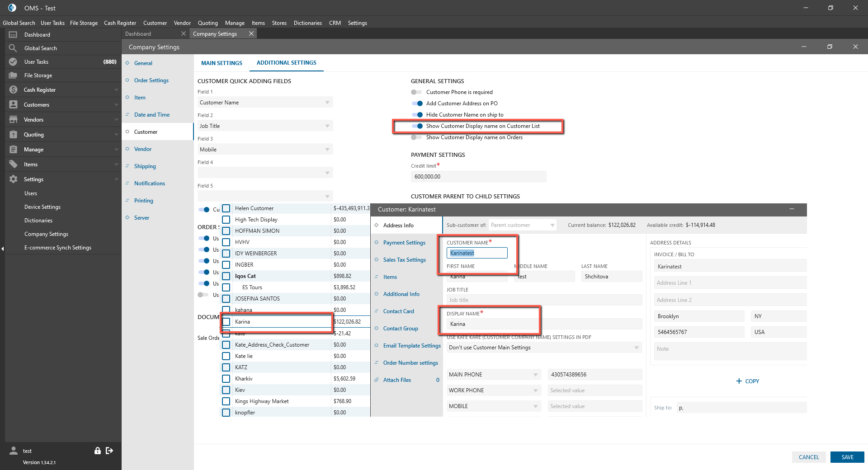Log out using the exit icon

tap(109, 451)
